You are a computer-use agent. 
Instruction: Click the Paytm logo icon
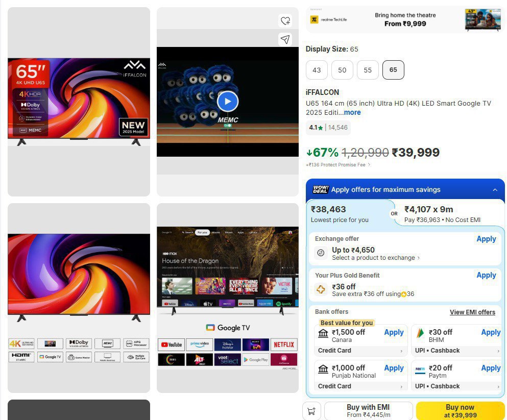(420, 369)
